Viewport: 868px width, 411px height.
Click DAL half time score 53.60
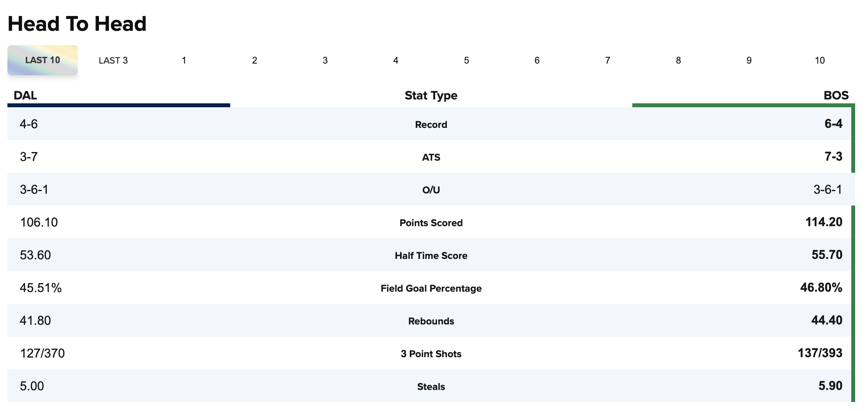pos(35,255)
